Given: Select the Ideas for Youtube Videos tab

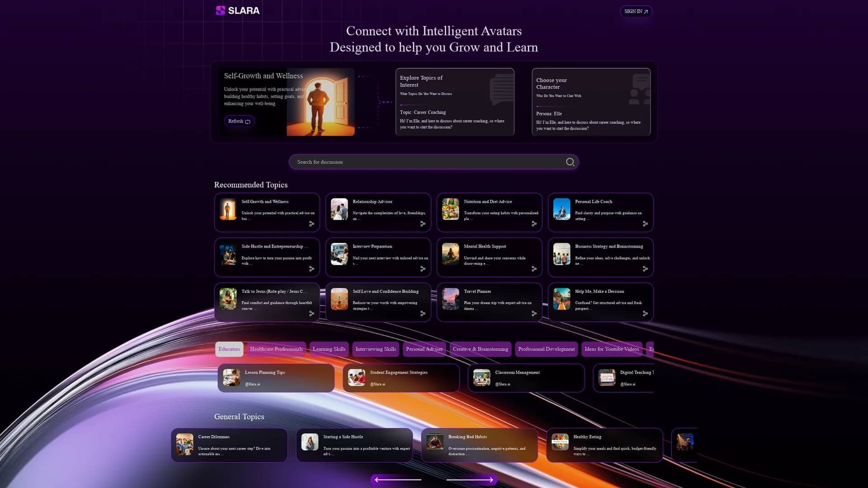Looking at the screenshot, I should click(x=612, y=349).
